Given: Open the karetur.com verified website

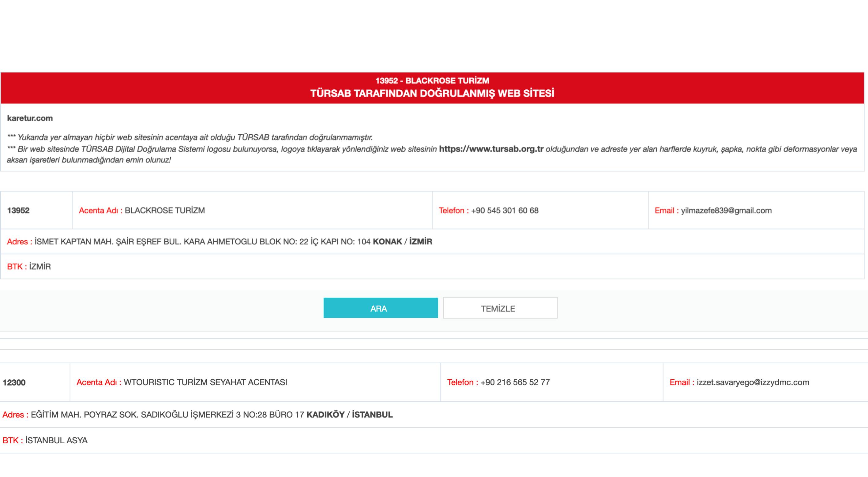Looking at the screenshot, I should point(30,118).
